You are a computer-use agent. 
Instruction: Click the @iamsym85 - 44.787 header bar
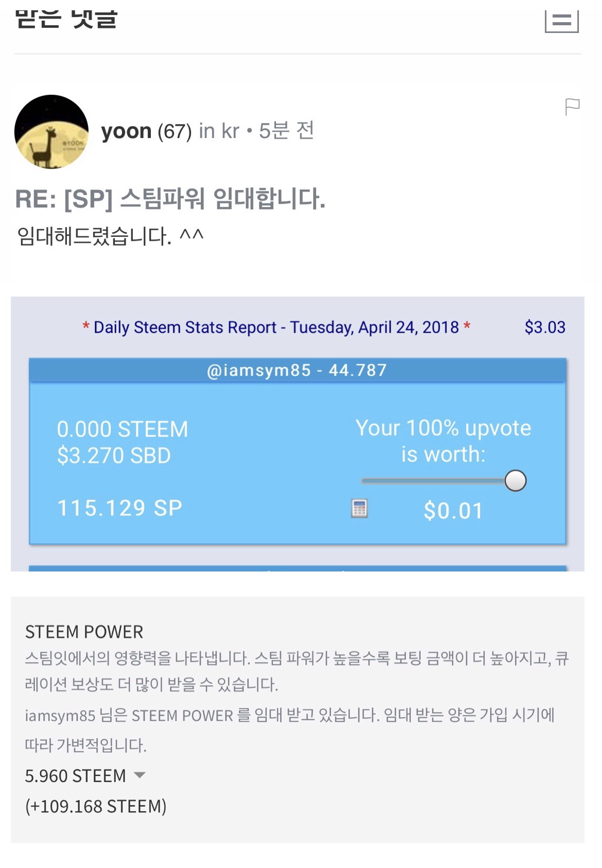click(297, 370)
